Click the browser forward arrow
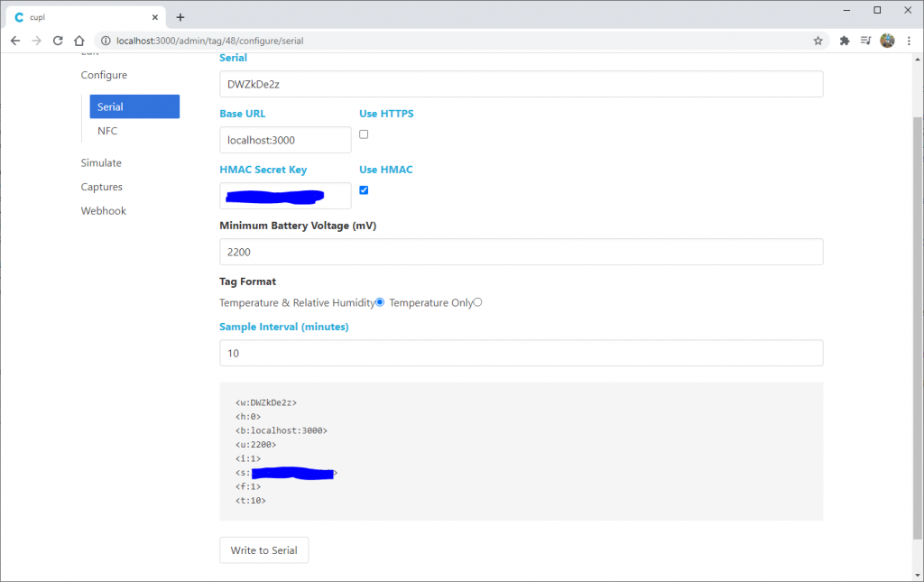 point(36,41)
